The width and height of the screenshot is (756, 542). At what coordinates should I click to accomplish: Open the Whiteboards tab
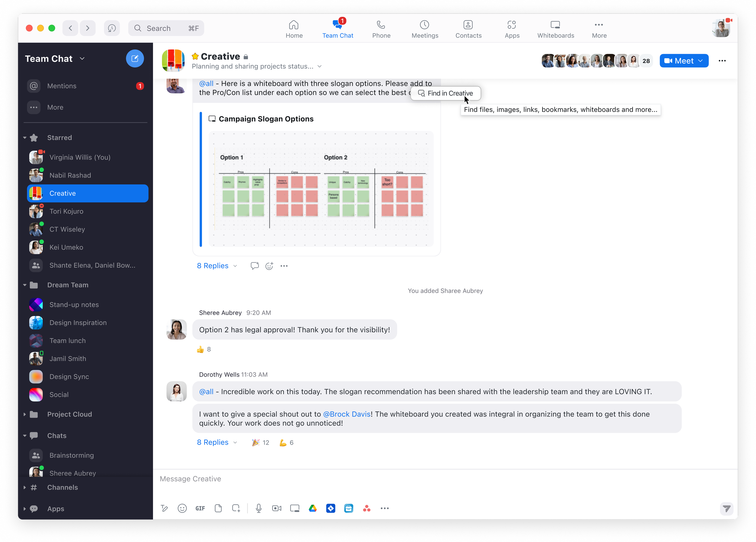555,29
